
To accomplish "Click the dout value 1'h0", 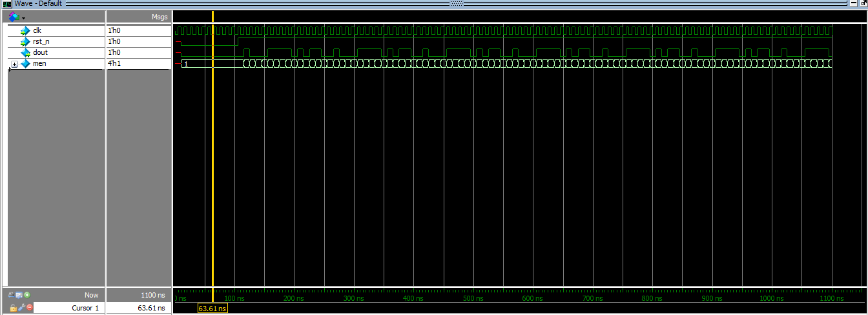I will point(114,52).
